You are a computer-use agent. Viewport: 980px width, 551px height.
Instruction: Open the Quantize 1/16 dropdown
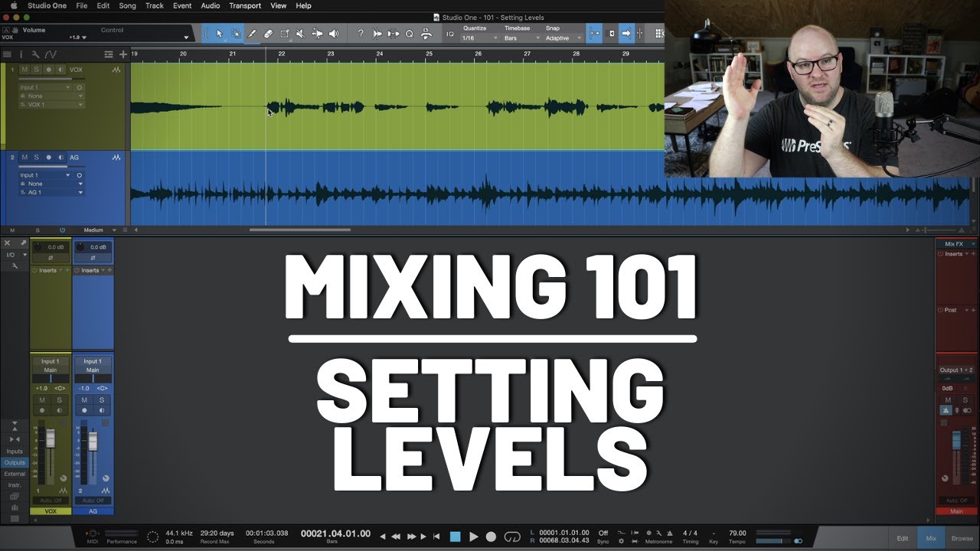point(479,38)
